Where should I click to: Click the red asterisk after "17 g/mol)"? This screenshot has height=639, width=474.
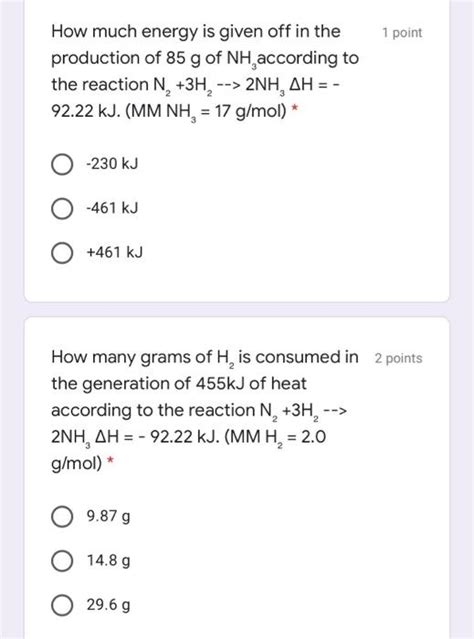[295, 110]
